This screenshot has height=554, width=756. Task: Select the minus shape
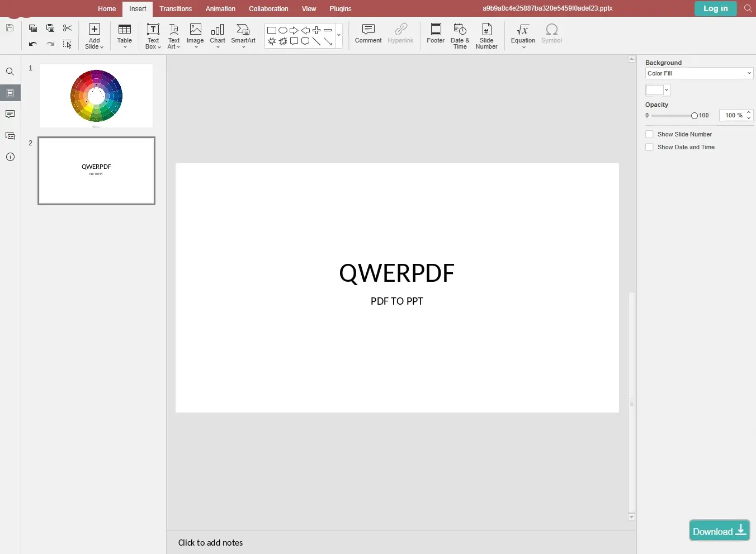[x=328, y=30]
